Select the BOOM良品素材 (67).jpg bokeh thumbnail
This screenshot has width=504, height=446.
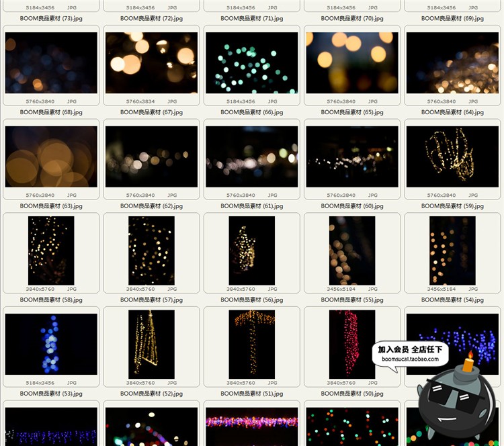coord(151,62)
